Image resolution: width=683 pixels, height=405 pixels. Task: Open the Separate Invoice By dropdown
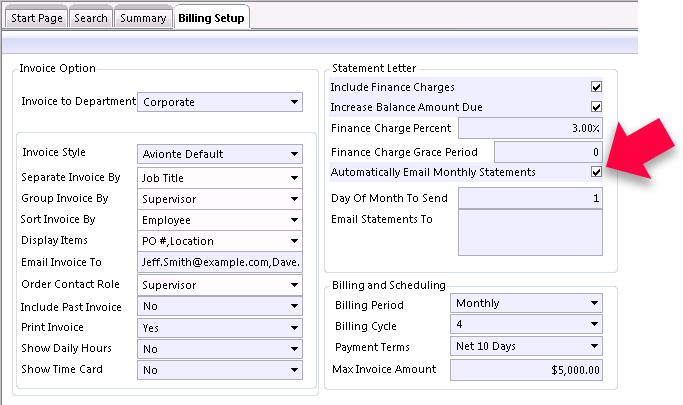220,178
